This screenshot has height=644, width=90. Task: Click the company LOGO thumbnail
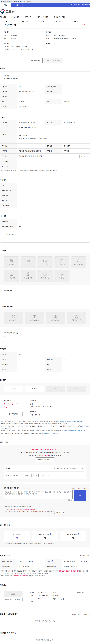click(x=13, y=594)
